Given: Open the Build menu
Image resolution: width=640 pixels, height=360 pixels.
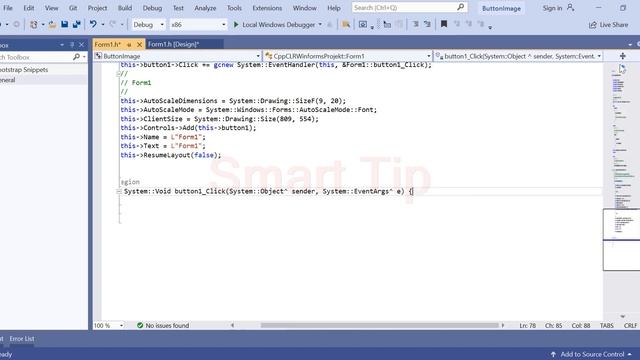Looking at the screenshot, I should pyautogui.click(x=125, y=8).
